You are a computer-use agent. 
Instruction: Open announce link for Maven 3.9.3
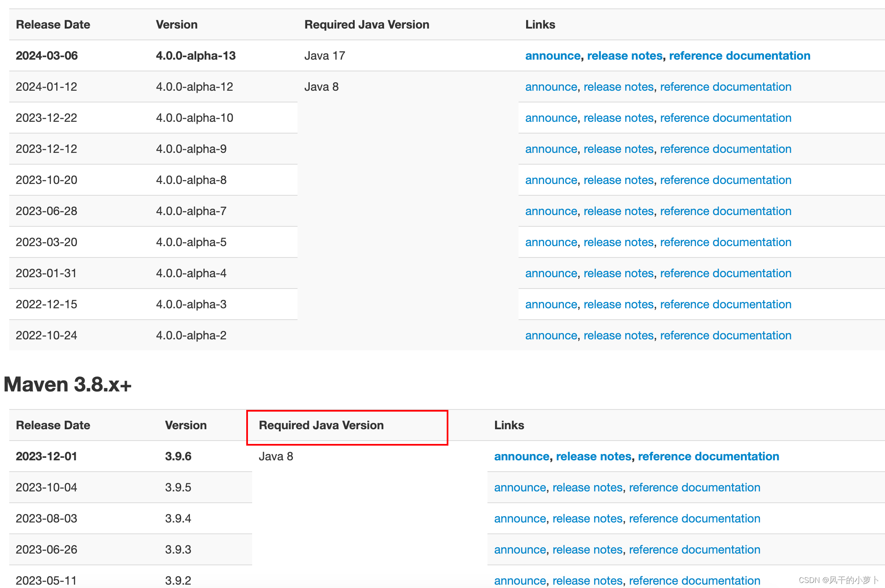coord(520,549)
